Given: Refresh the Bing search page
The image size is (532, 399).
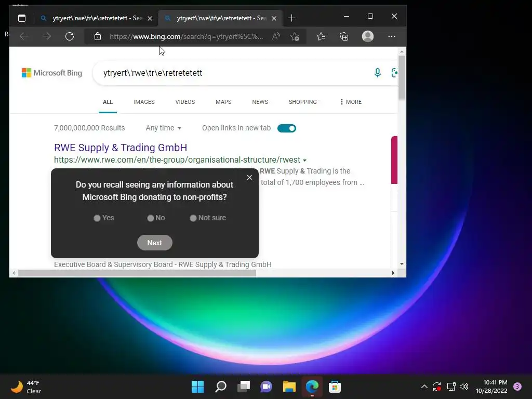Looking at the screenshot, I should tap(70, 36).
